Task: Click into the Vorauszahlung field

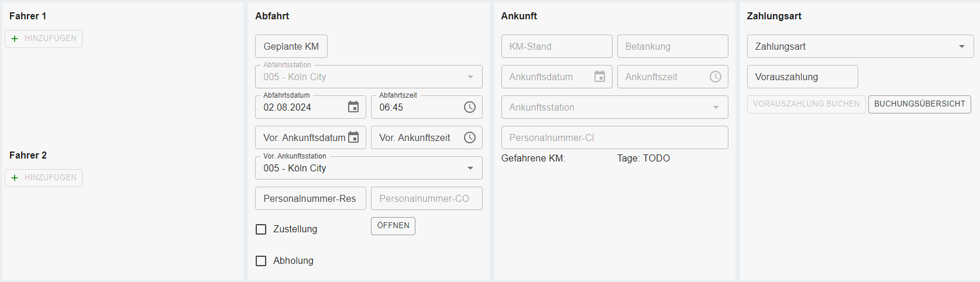Action: [x=802, y=77]
